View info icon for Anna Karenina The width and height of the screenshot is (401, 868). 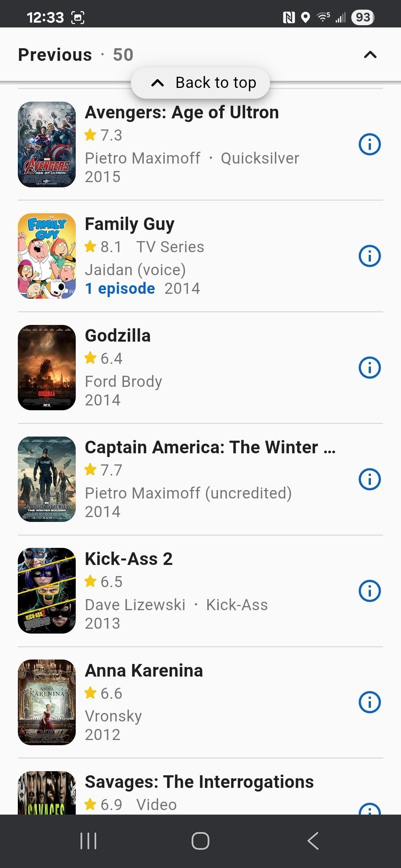369,702
